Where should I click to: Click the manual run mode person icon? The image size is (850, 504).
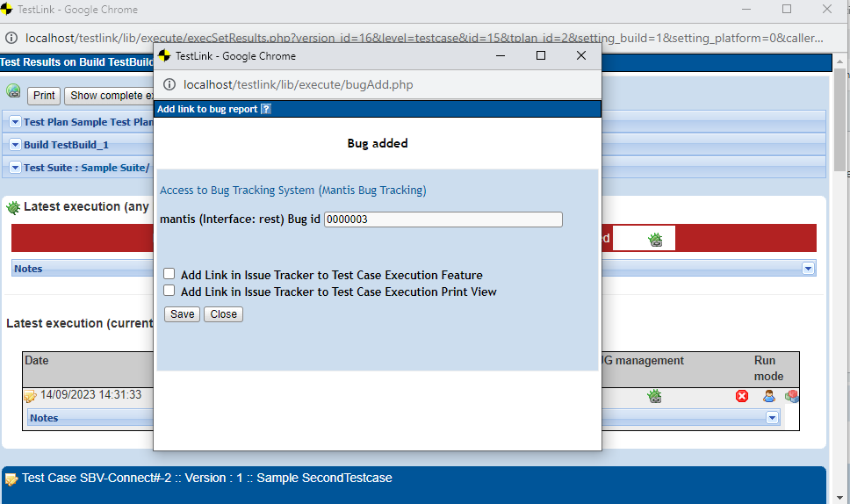click(769, 397)
